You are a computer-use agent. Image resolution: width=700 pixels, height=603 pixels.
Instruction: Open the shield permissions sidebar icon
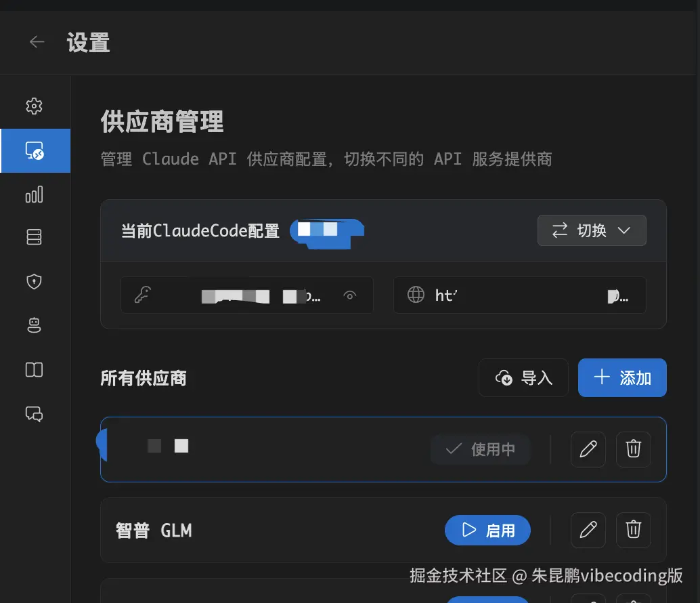pyautogui.click(x=34, y=281)
